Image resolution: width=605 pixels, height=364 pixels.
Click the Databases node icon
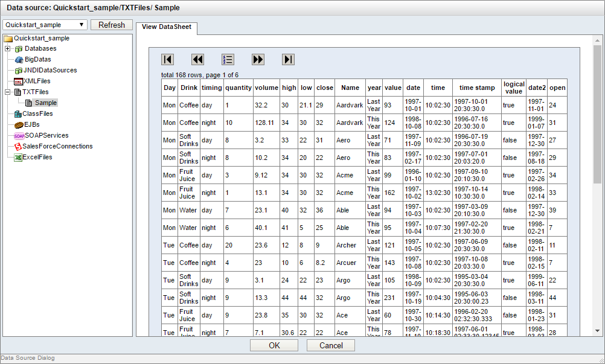(19, 48)
